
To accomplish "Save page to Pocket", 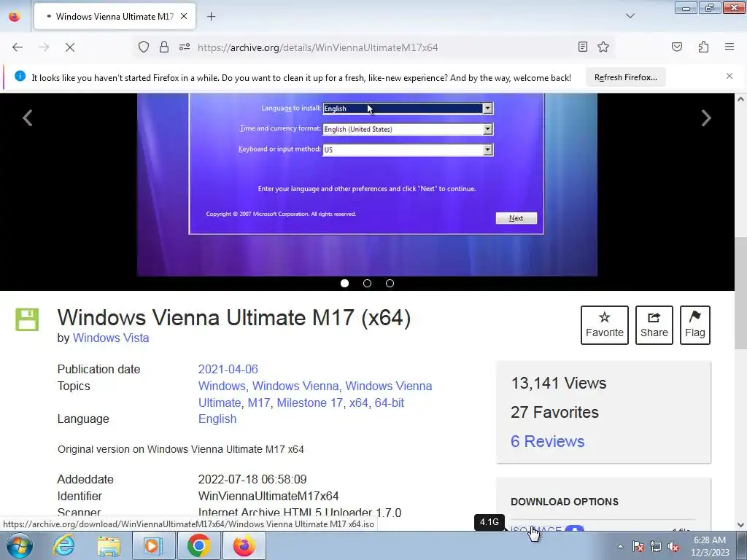I will 676,47.
